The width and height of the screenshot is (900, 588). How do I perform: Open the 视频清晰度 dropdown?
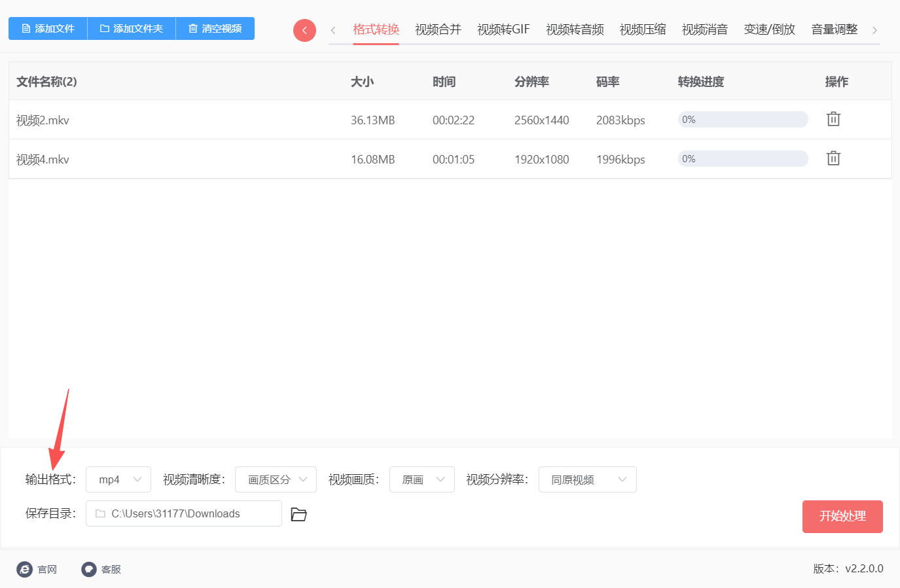(276, 479)
